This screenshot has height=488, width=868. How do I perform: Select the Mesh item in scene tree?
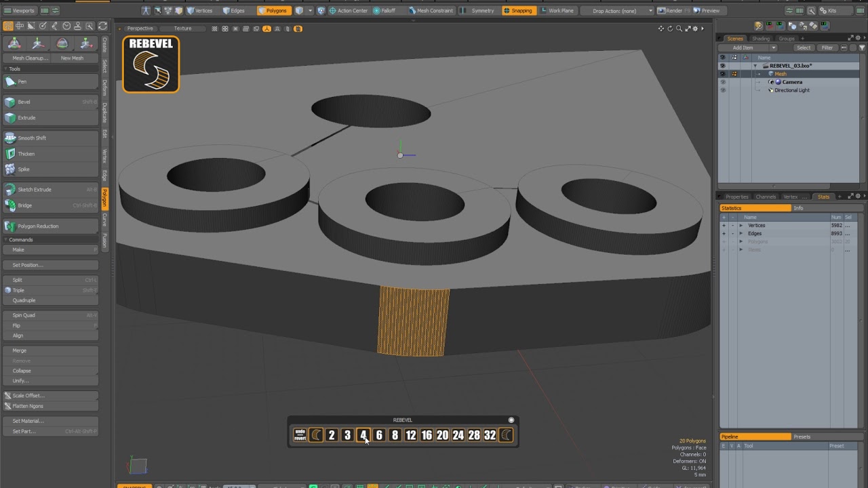pyautogui.click(x=781, y=74)
